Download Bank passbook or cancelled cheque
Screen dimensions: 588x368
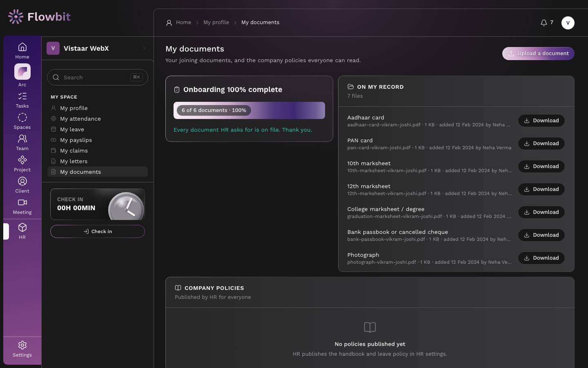pyautogui.click(x=541, y=235)
